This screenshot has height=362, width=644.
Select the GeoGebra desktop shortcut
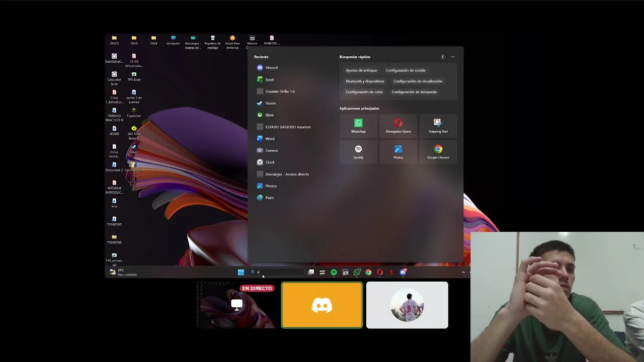[114, 58]
